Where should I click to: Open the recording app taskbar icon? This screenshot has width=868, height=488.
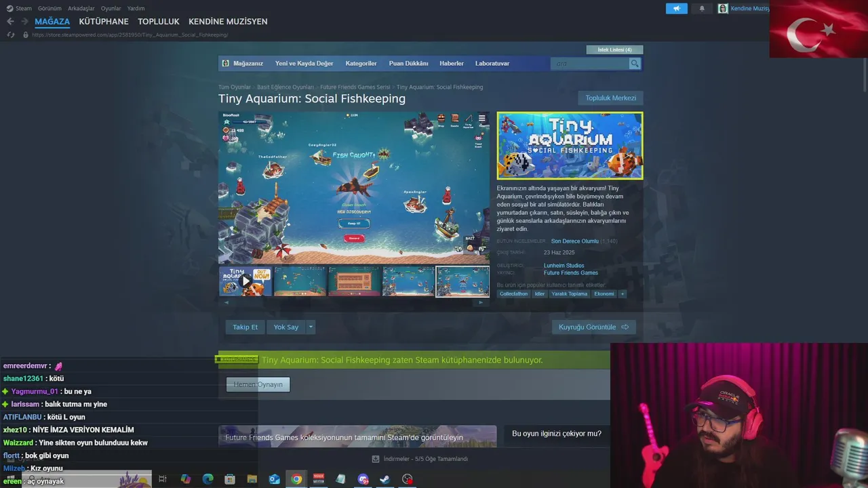point(407,479)
